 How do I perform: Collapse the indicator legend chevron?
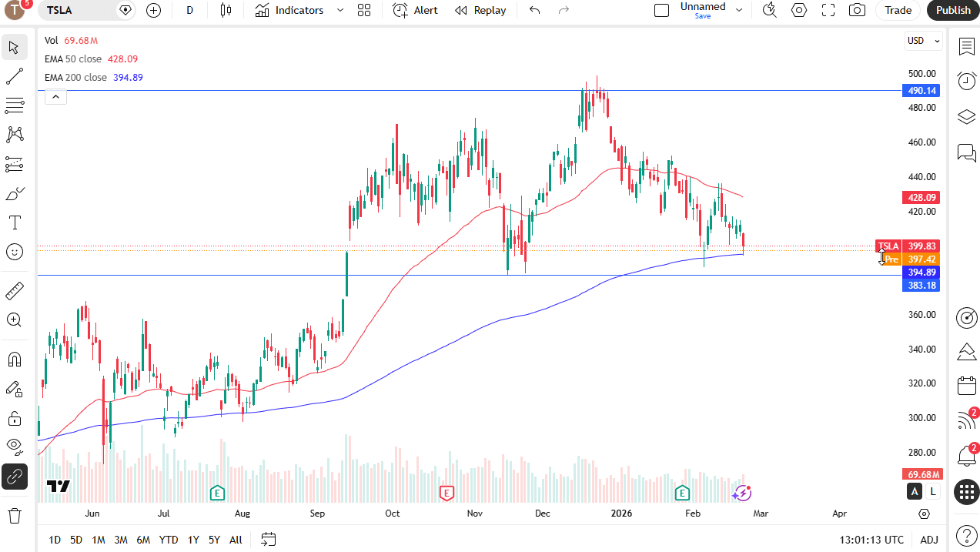tap(55, 97)
